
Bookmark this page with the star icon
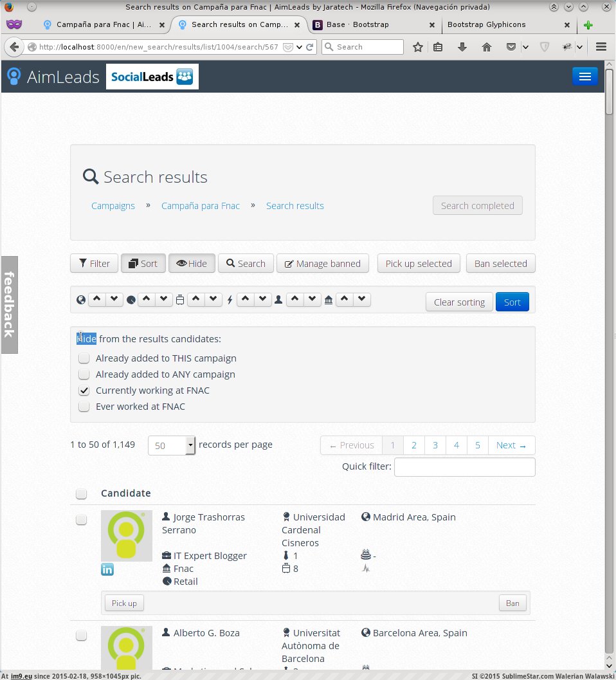[418, 47]
